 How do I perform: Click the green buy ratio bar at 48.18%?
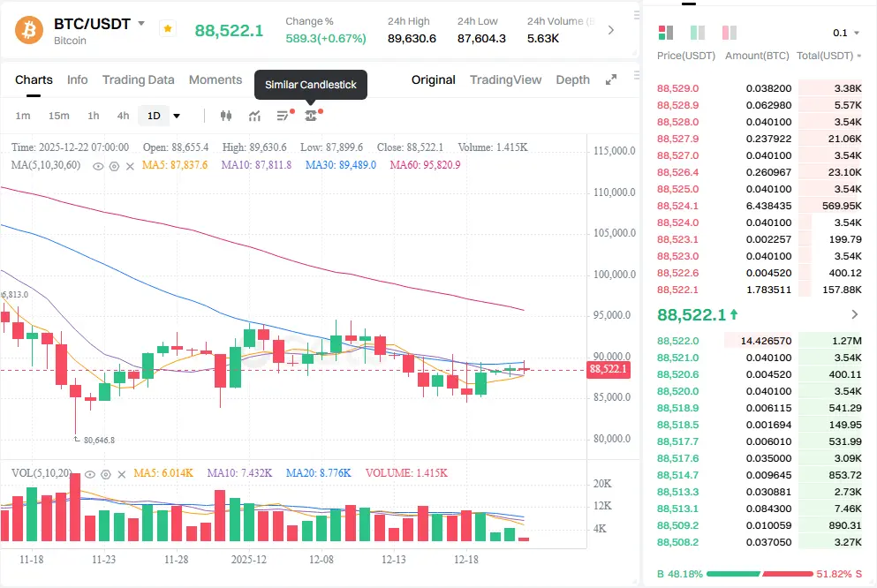click(733, 574)
